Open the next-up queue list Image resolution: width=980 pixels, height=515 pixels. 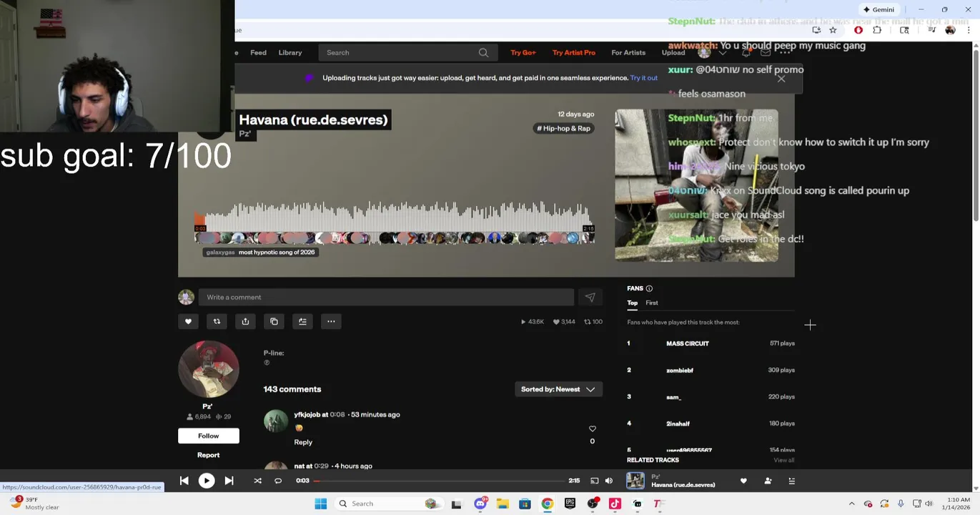tap(791, 481)
